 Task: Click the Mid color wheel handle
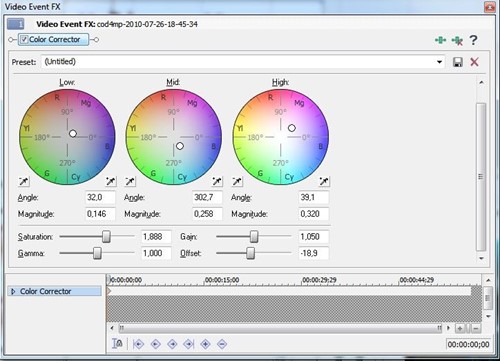[x=180, y=146]
